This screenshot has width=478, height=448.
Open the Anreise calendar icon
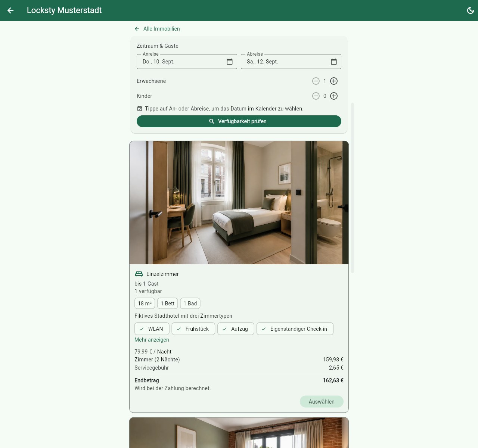point(230,62)
